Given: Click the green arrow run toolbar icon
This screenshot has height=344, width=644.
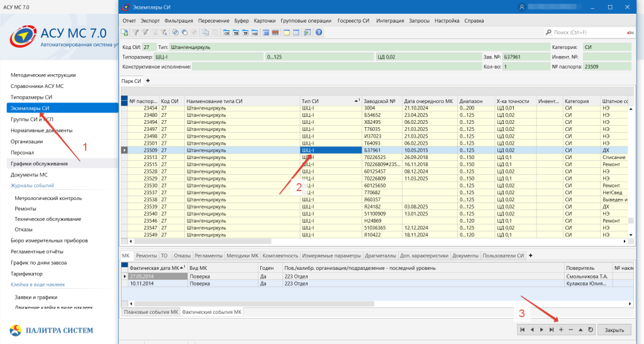Looking at the screenshot, I should (x=307, y=33).
